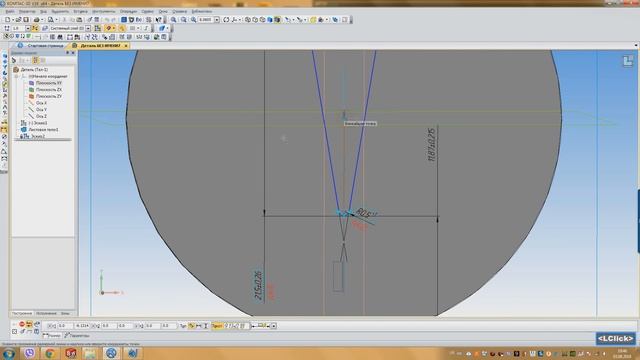Click the zoom scale value field
Viewport: 640px width, 360px height.
click(x=206, y=20)
